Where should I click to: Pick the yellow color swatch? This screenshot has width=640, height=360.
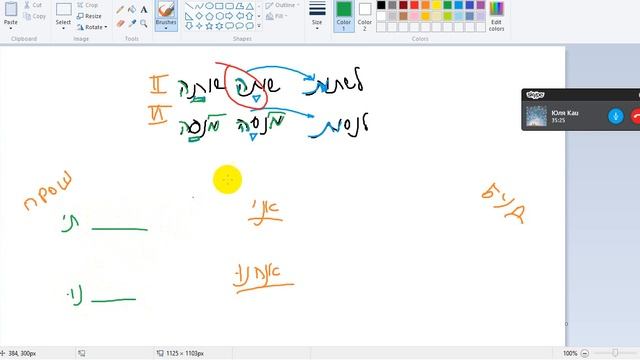click(x=436, y=5)
